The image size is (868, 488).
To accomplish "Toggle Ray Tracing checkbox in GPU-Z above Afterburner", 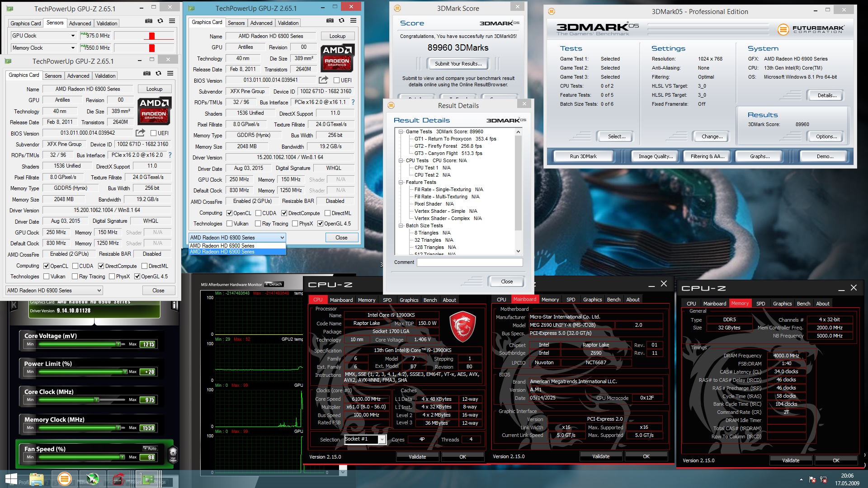I will (x=75, y=277).
